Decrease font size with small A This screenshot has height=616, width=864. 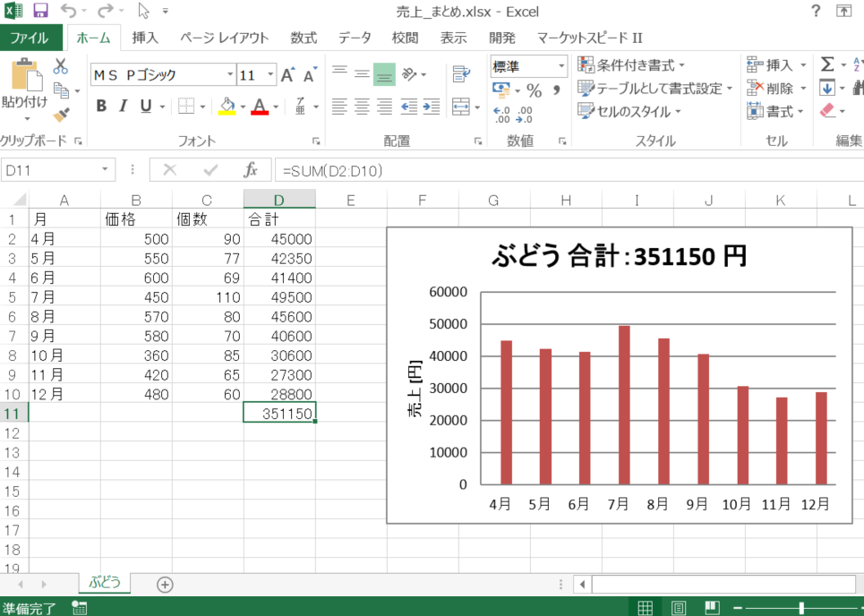coord(310,75)
